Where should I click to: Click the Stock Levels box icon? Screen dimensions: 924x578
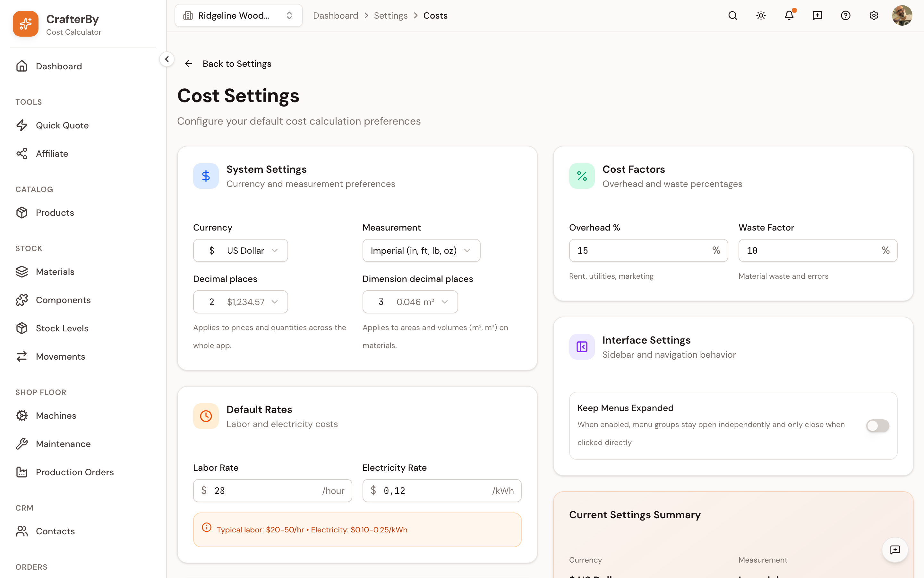[22, 328]
